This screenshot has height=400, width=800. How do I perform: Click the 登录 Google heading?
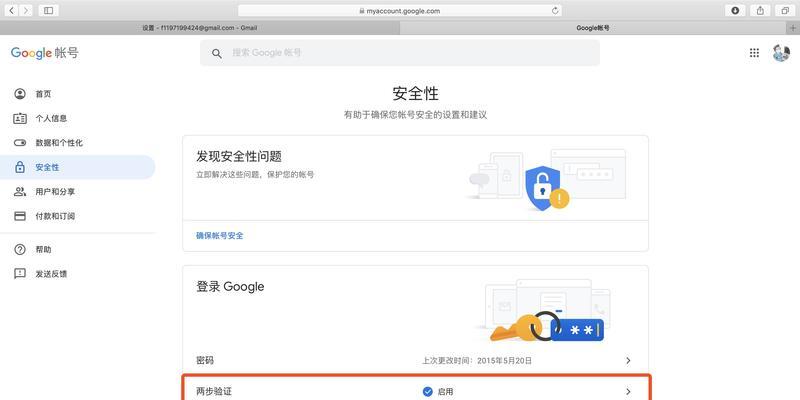tap(230, 287)
